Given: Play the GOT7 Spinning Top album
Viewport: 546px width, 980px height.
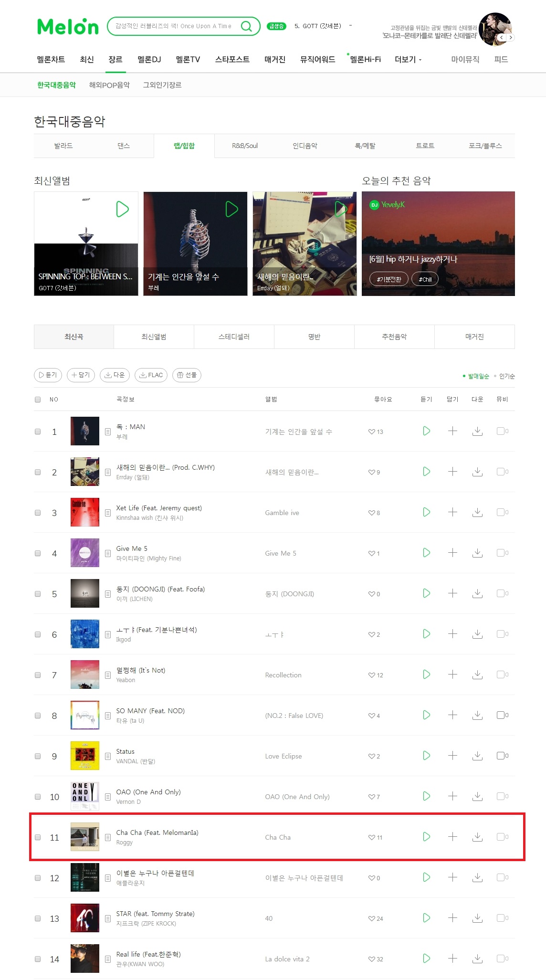Looking at the screenshot, I should [x=123, y=209].
